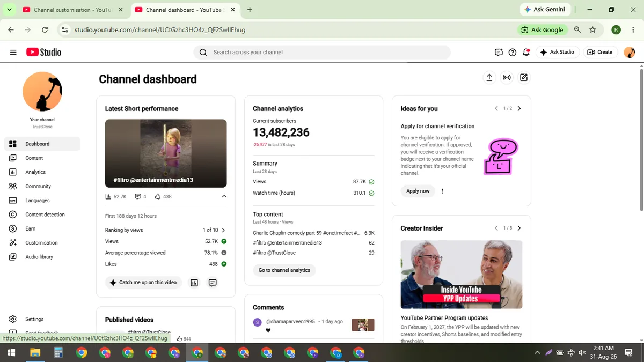Open Audio library in the sidebar
The width and height of the screenshot is (644, 362).
pos(42,257)
